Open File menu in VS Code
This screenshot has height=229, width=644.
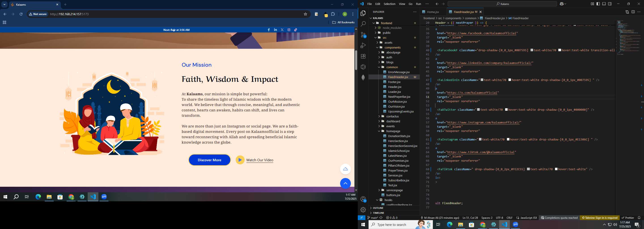(369, 4)
